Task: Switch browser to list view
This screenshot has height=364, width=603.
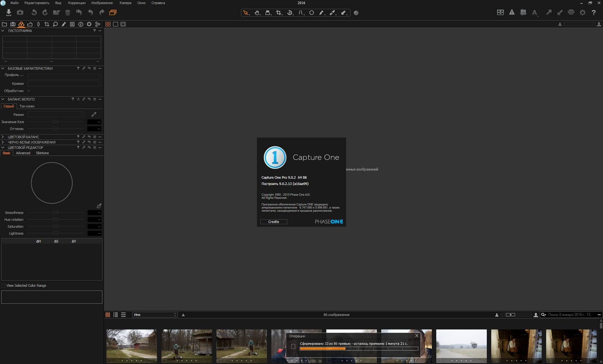Action: (116, 315)
